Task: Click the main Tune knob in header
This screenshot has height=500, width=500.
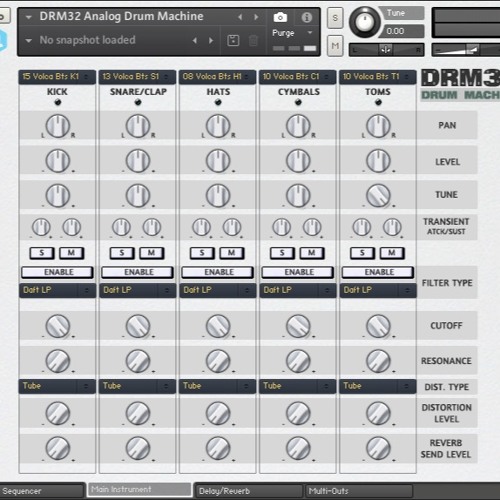Action: coord(365,22)
